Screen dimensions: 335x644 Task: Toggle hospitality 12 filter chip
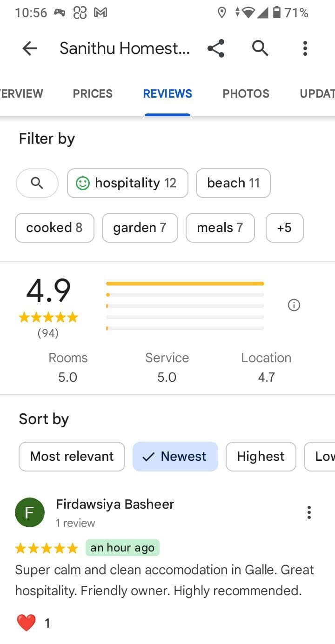point(127,183)
